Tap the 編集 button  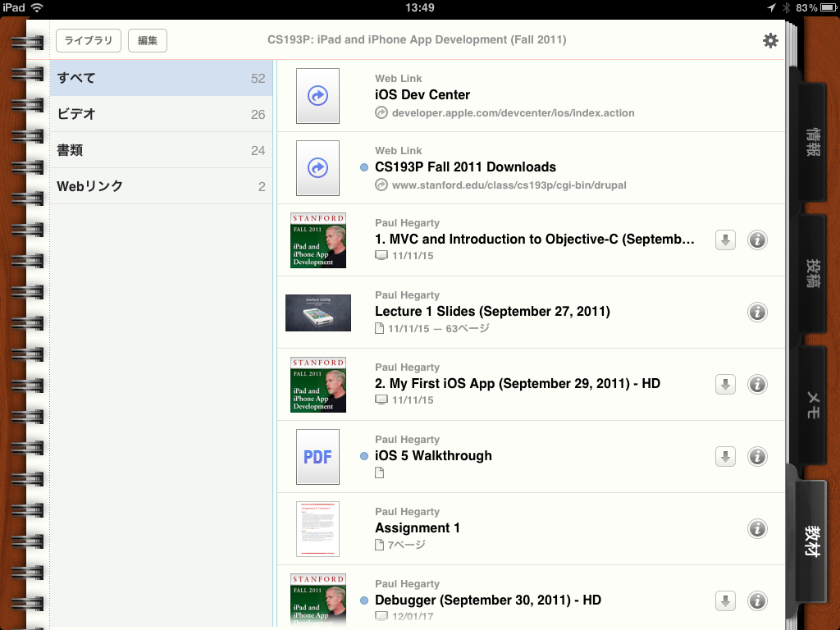click(148, 40)
